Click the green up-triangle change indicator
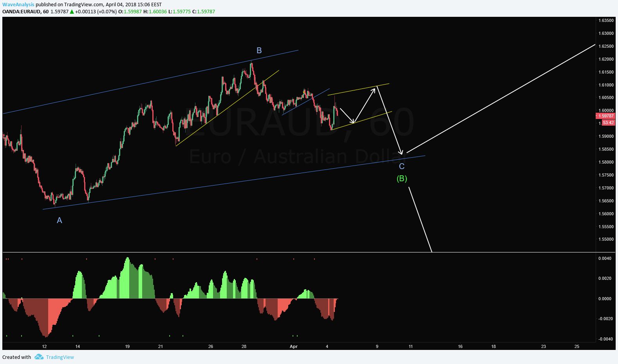This screenshot has height=364, width=618. [x=72, y=11]
